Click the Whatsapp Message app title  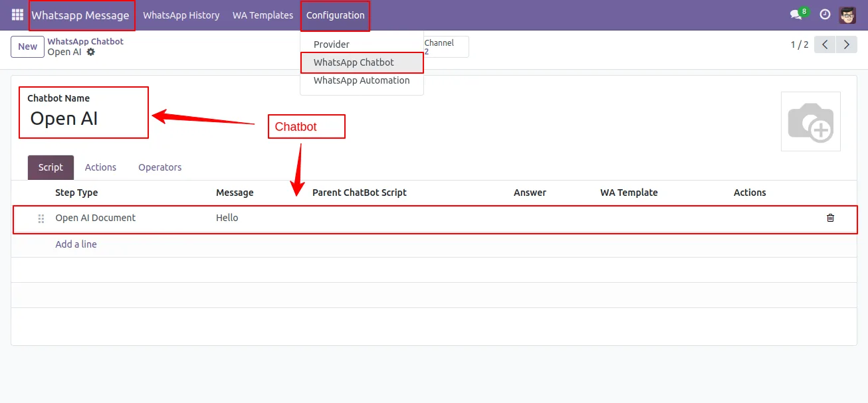point(80,15)
